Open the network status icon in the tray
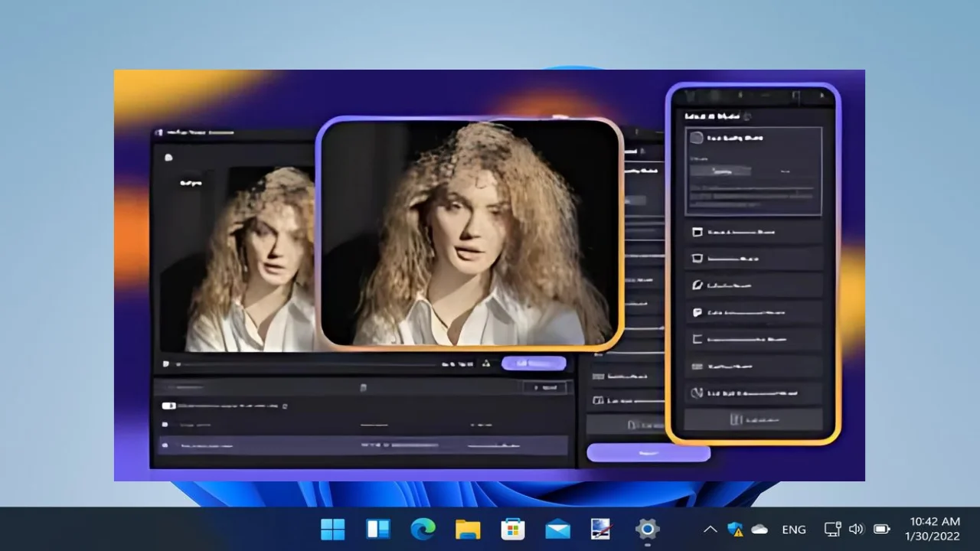 [x=832, y=529]
